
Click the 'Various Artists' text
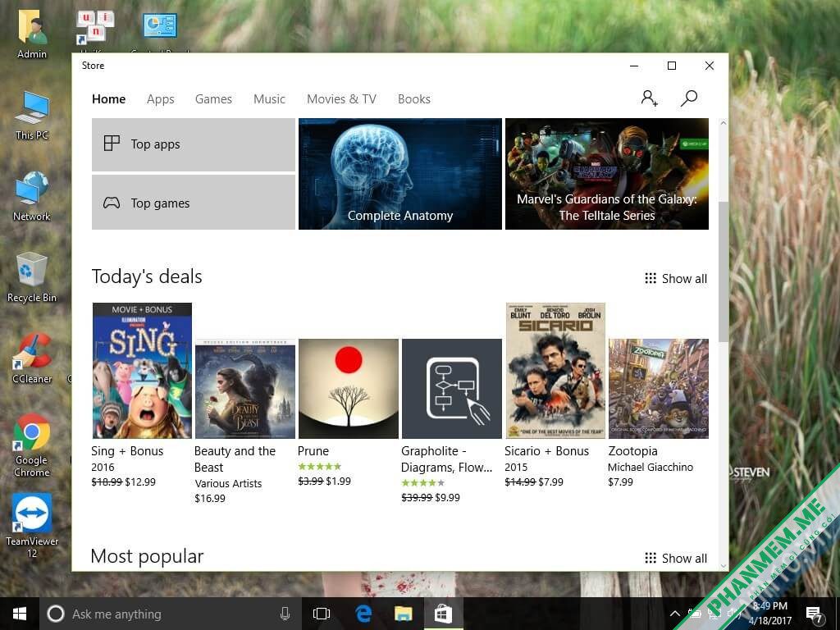(x=228, y=484)
